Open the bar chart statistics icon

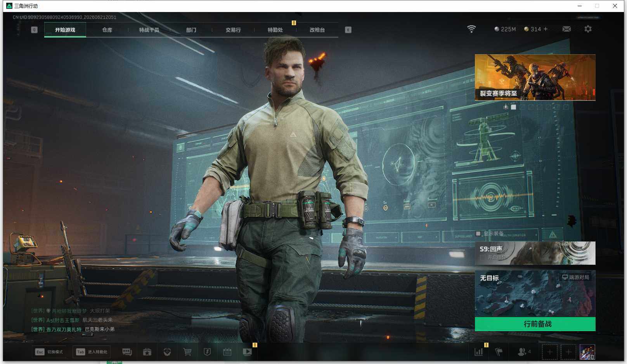coord(479,352)
